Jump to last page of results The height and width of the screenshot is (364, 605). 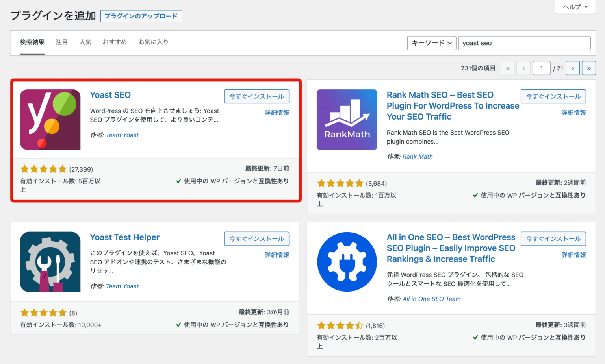(x=588, y=68)
